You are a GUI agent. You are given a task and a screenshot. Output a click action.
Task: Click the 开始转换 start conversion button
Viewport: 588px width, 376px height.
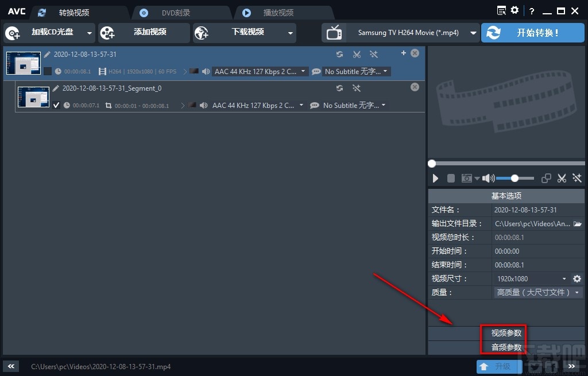[532, 33]
